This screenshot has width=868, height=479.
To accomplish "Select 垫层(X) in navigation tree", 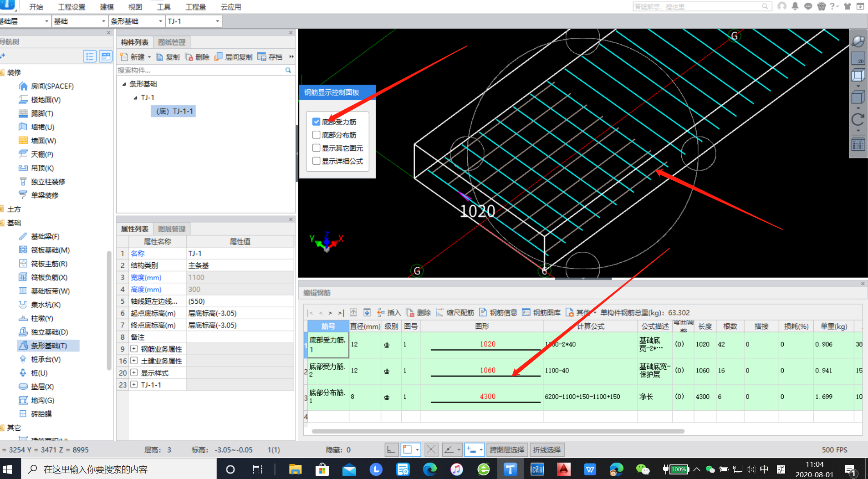I will 36,387.
